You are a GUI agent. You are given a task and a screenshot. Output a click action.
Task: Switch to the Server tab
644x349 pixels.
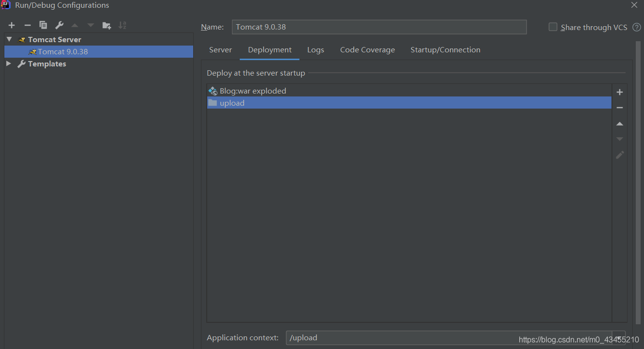point(220,50)
